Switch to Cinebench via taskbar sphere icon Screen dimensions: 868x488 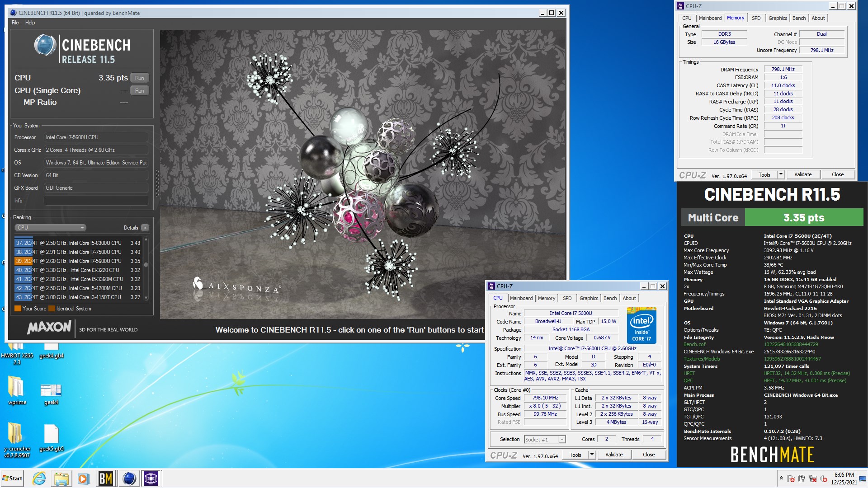[x=129, y=478]
